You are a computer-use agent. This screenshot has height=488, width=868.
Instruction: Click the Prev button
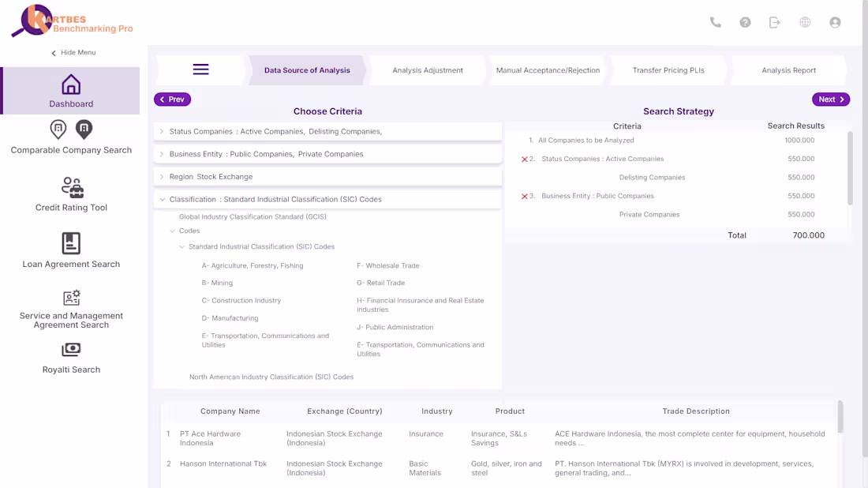click(172, 99)
